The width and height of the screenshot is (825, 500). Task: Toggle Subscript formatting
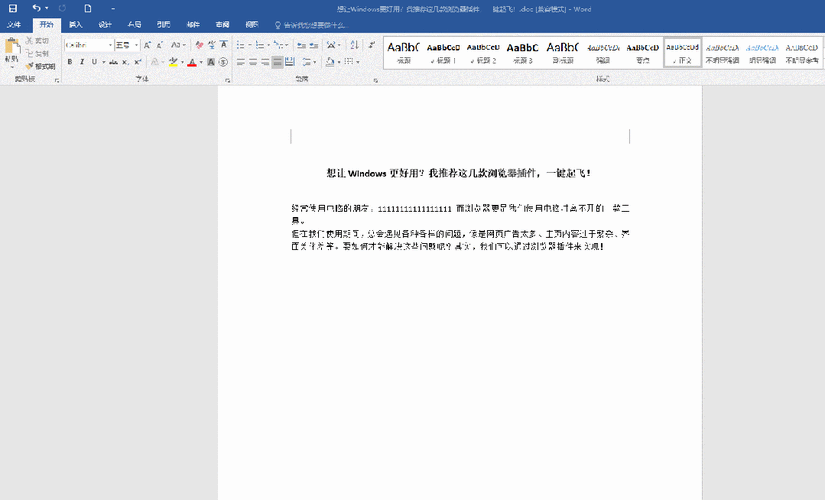tap(125, 62)
